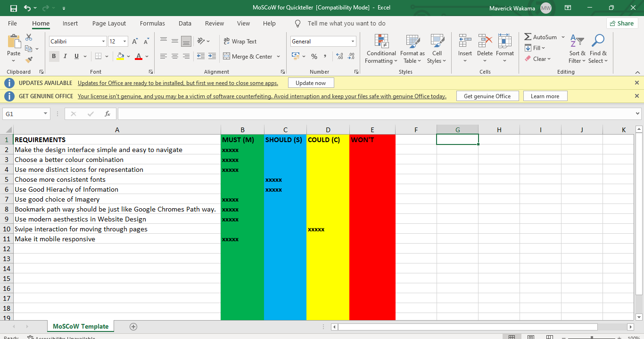The height and width of the screenshot is (339, 644).
Task: Click the Get genuine Office button
Action: tap(487, 96)
